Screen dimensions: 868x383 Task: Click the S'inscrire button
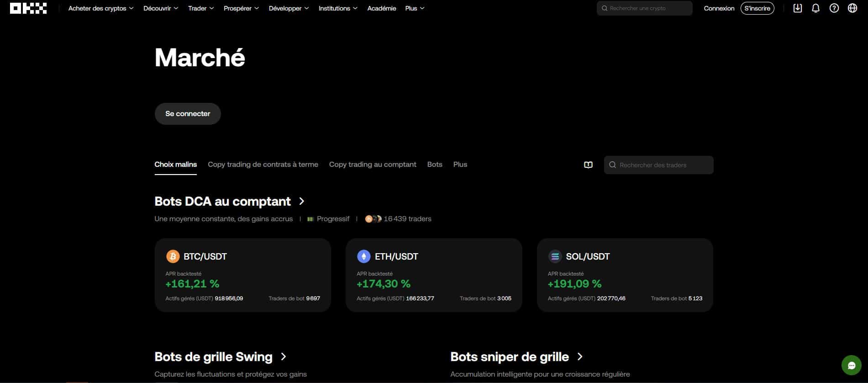coord(757,8)
